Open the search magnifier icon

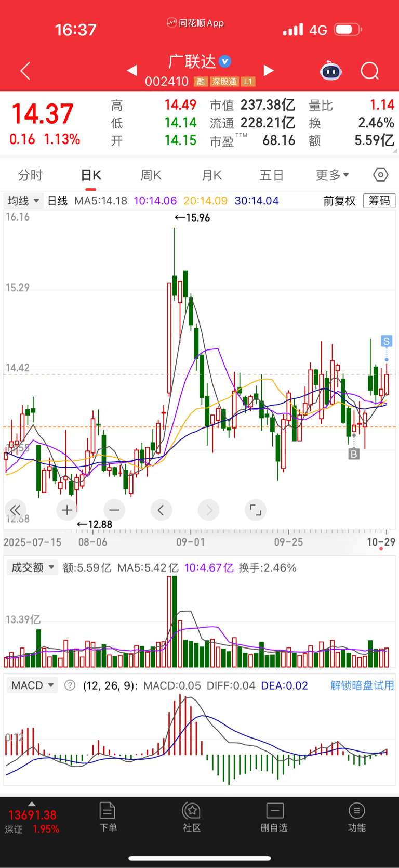[370, 71]
